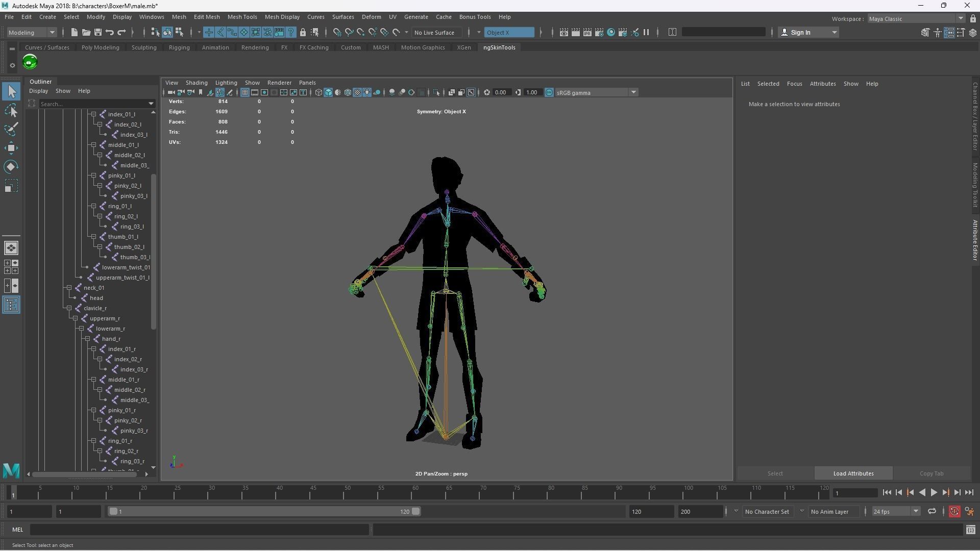This screenshot has width=980, height=551.
Task: Open the Deform menu
Action: click(371, 17)
